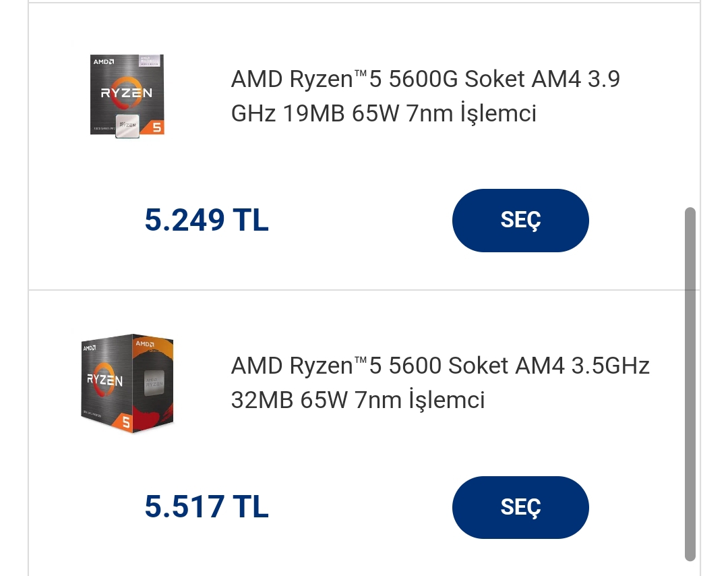Click the 5.517 TL price
Viewport: 728px width, 576px height.
point(207,507)
